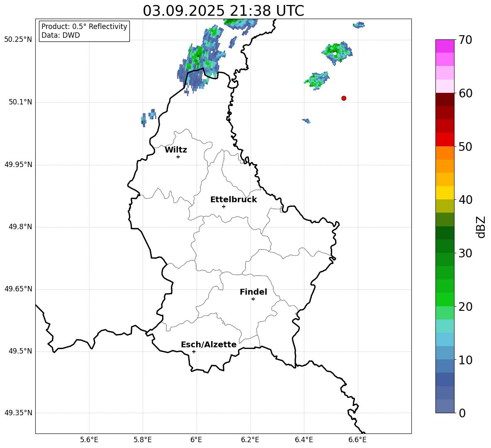Click the top magenta colorbar segment
This screenshot has width=491, height=448.
(445, 46)
